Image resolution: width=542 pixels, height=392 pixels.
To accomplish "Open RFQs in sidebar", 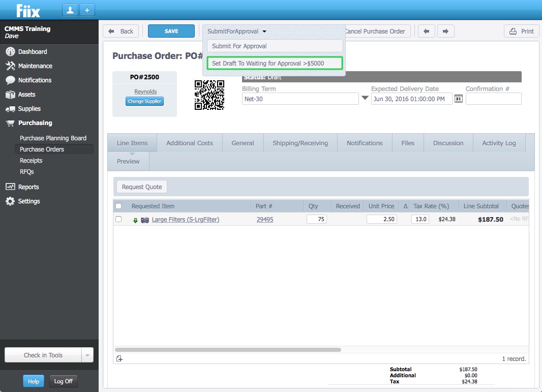I will coord(26,172).
